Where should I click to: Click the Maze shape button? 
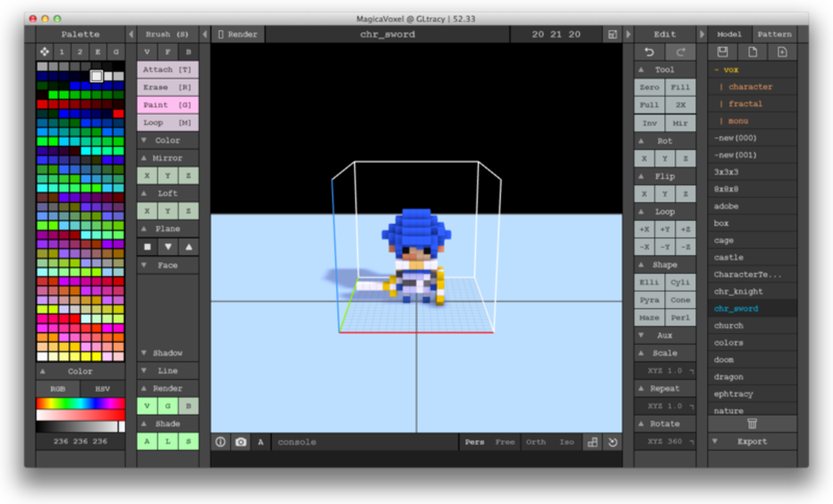click(649, 318)
